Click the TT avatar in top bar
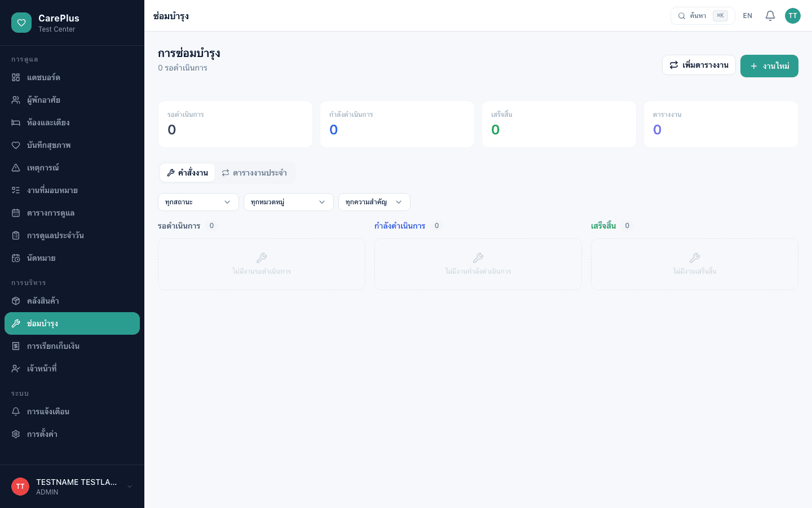This screenshot has height=508, width=812. coord(793,16)
